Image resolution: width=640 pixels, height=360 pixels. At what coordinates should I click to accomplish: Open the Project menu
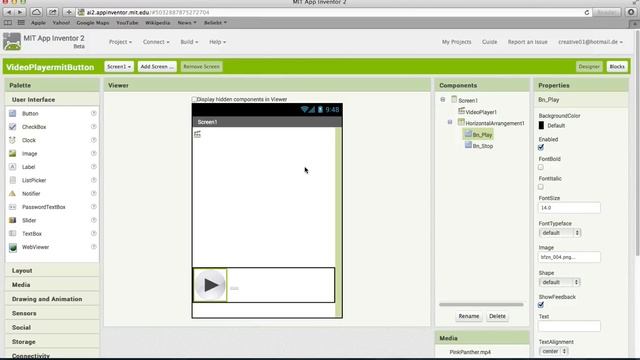coord(120,42)
